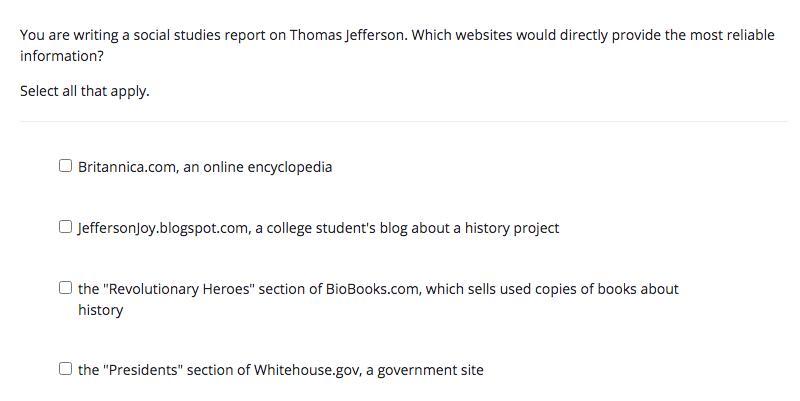
Task: Enable the Whitehouse.gov Presidents section checkbox
Action: pyautogui.click(x=65, y=368)
